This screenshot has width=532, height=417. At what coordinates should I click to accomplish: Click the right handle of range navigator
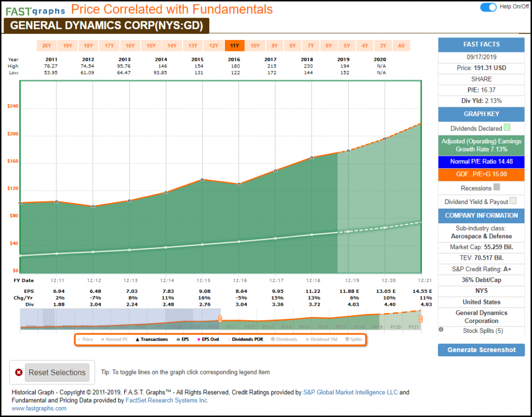(x=421, y=319)
